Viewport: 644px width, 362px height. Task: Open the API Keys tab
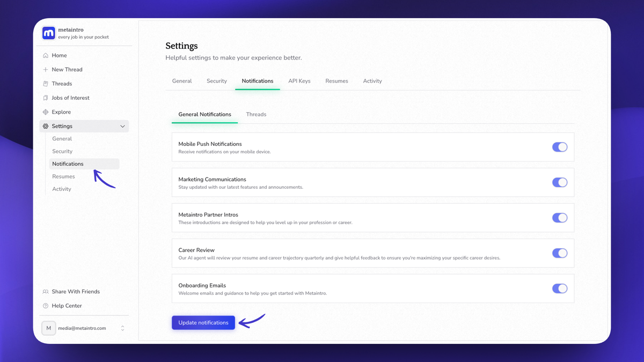click(299, 81)
